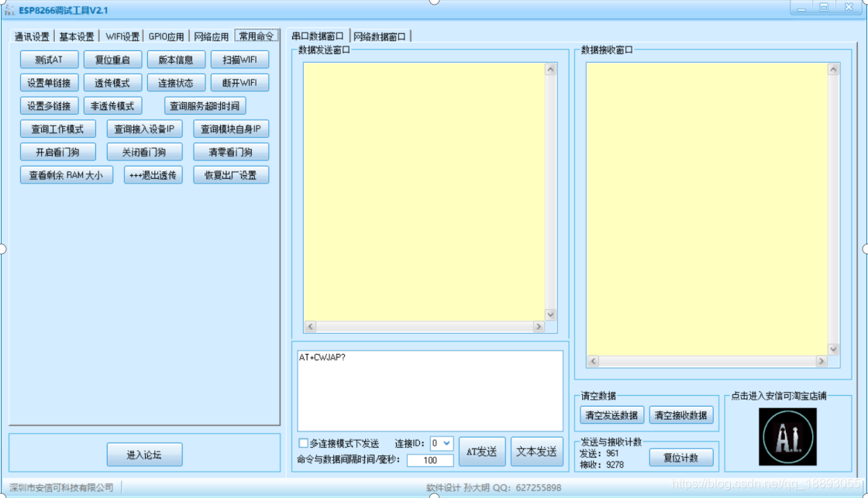The width and height of the screenshot is (868, 498).
Task: Click the 测试AT button
Action: pos(50,60)
